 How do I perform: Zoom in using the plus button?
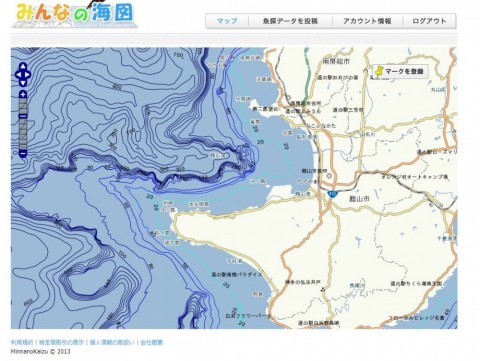coord(23,94)
